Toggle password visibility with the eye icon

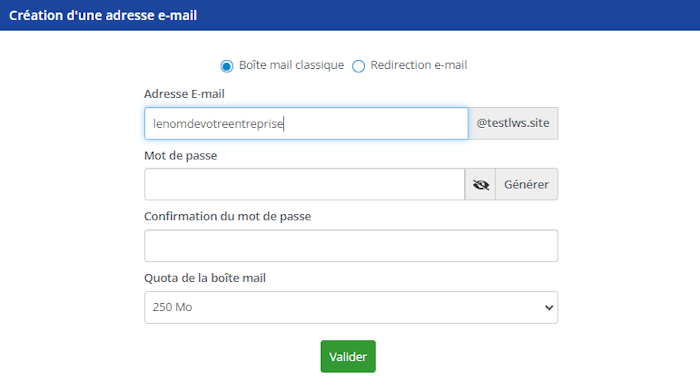coord(480,184)
